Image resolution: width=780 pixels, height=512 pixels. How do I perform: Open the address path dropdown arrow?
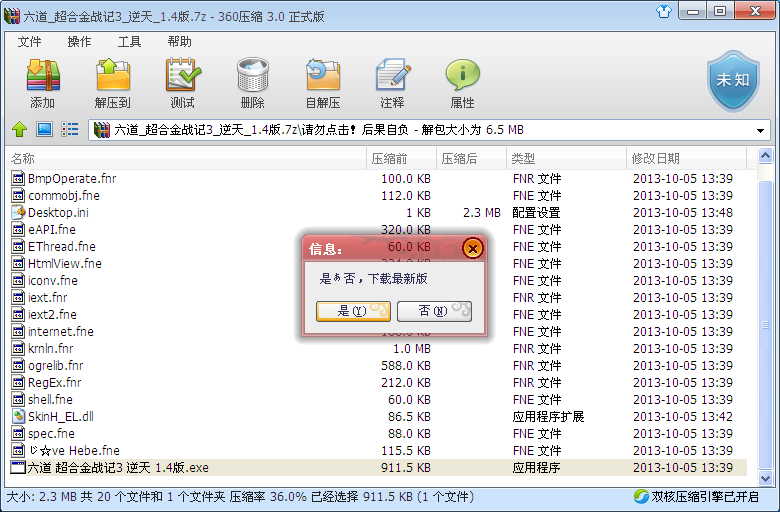point(760,130)
